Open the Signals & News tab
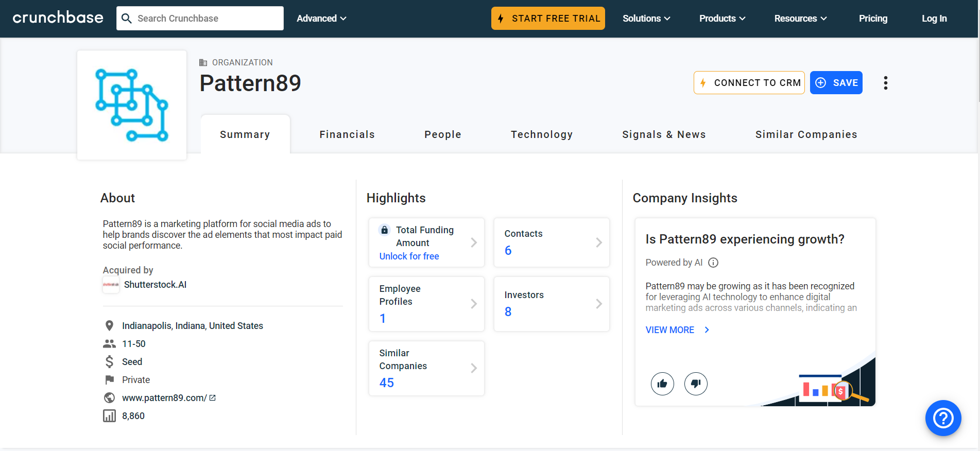The height and width of the screenshot is (451, 980). (x=664, y=134)
